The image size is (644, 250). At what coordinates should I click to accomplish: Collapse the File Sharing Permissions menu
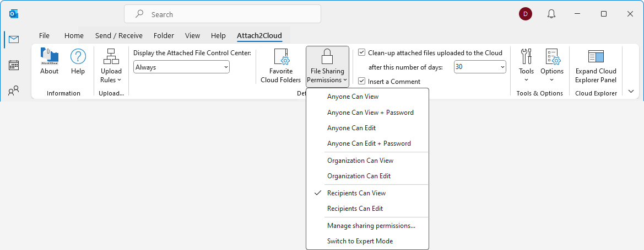pyautogui.click(x=327, y=66)
